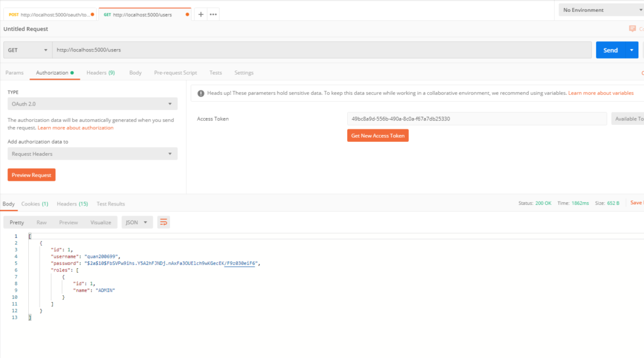This screenshot has width=644, height=358.
Task: Click Get New Access Token button
Action: click(377, 136)
